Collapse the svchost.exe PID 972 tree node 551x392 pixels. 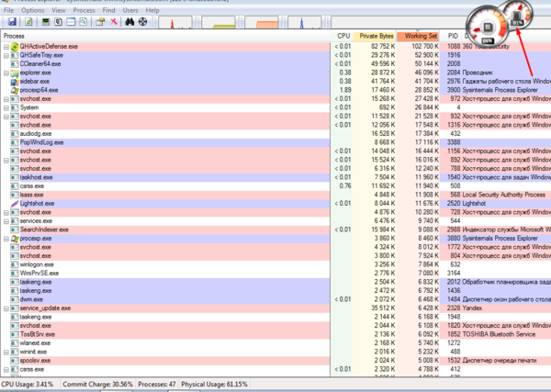coord(6,99)
